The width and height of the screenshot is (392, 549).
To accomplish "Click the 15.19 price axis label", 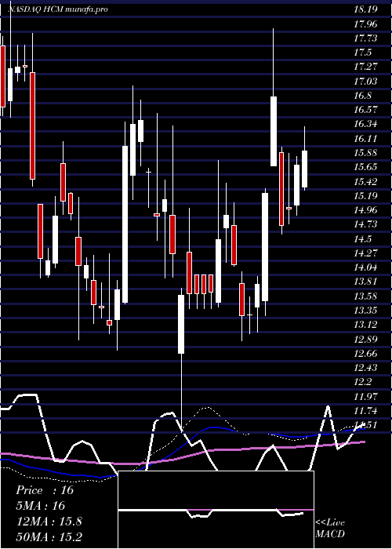I will click(x=366, y=196).
